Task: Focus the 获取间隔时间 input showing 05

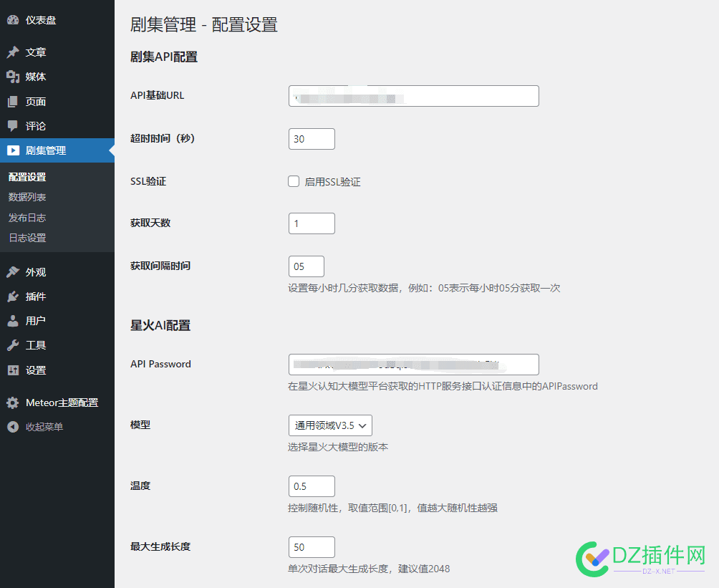Action: pyautogui.click(x=307, y=266)
